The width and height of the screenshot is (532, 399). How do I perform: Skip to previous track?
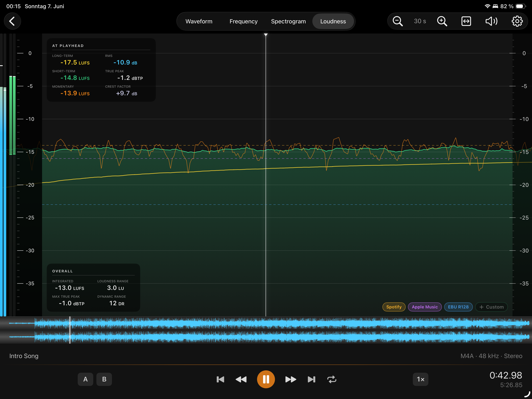(220, 379)
